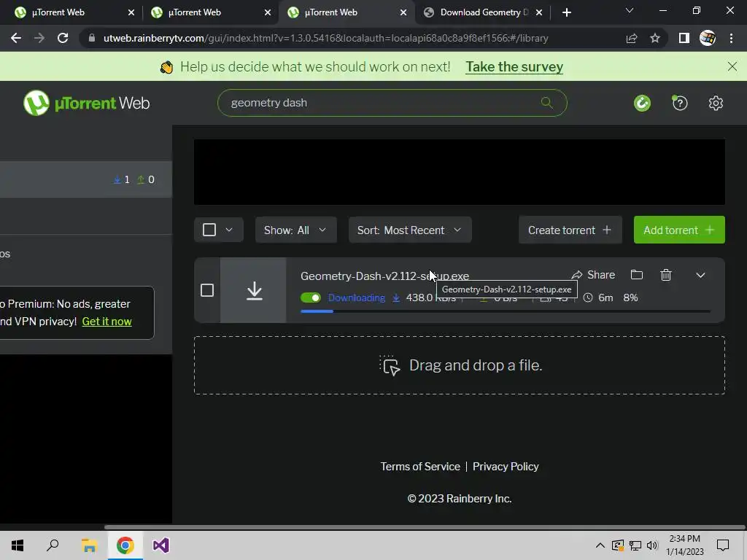The height and width of the screenshot is (560, 747).
Task: Click the Get it now premium link
Action: point(107,322)
